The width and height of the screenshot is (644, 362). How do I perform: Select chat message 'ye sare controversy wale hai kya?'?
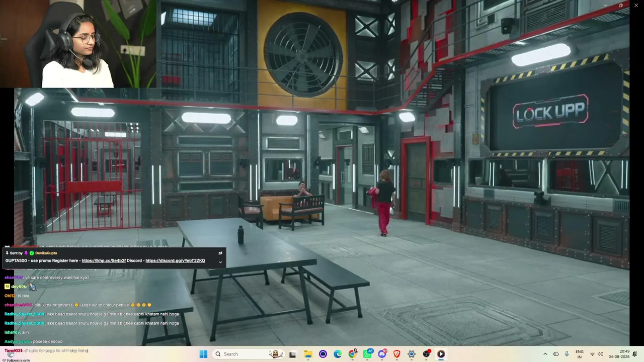coord(56,278)
